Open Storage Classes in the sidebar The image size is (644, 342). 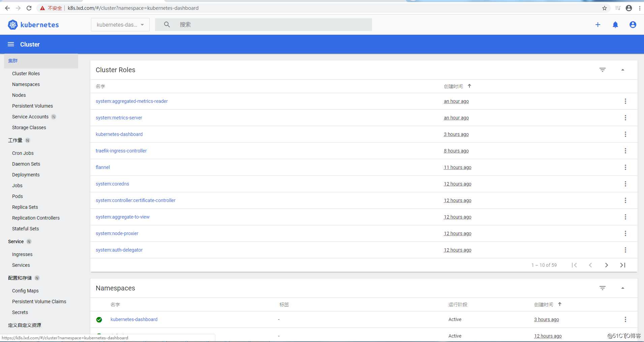tap(29, 127)
